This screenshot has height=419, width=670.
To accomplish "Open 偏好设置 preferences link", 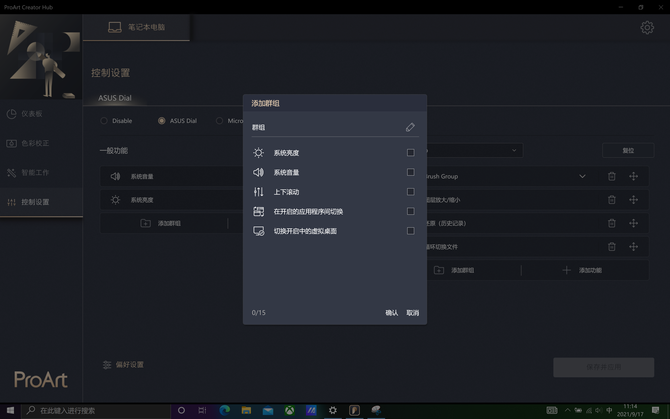I will click(x=123, y=364).
